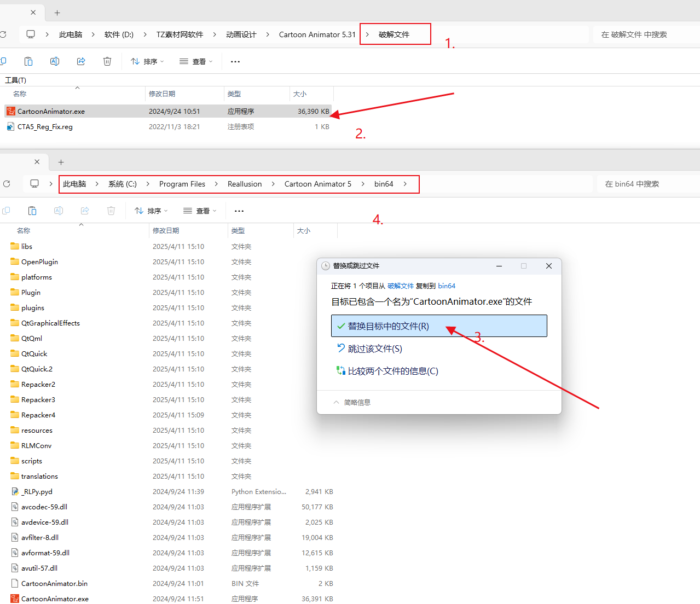Close the 替换或跳过文件 dialog
Image resolution: width=700 pixels, height=604 pixels.
549,266
